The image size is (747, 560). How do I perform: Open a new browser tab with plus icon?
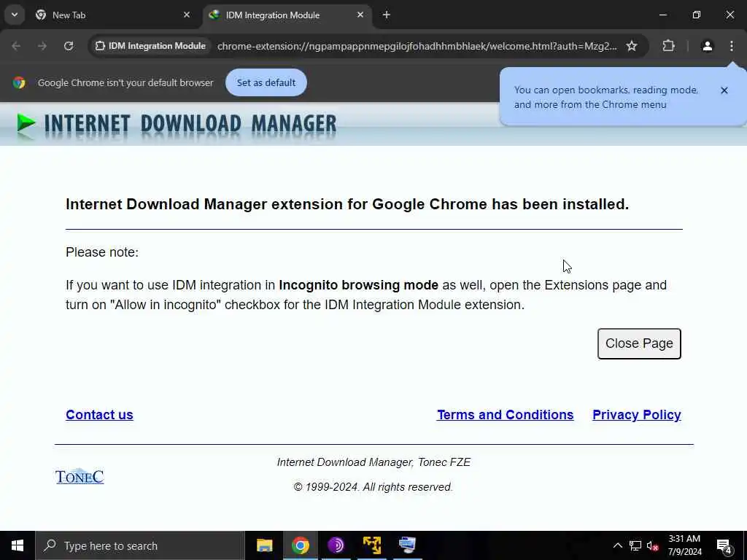click(x=387, y=15)
